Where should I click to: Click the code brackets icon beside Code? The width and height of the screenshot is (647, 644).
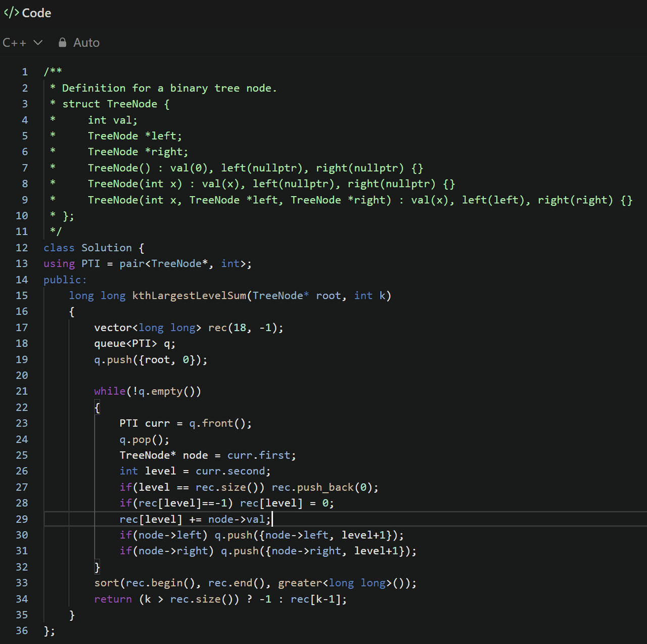tap(11, 13)
